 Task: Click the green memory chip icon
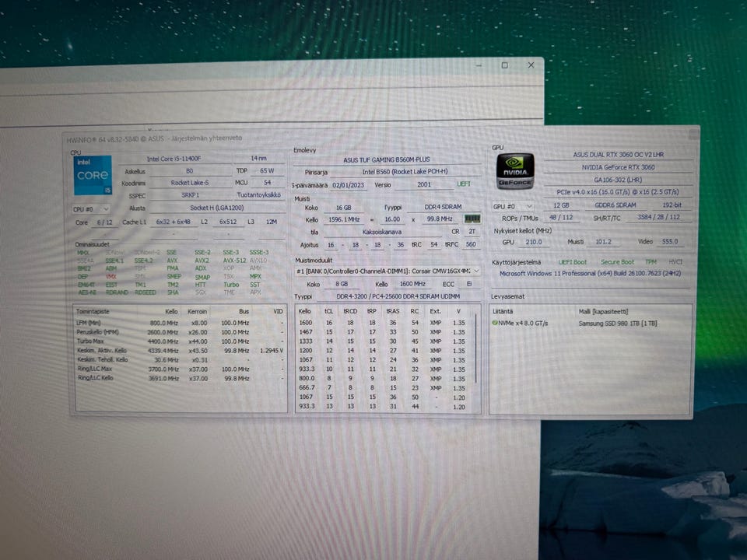coord(472,219)
